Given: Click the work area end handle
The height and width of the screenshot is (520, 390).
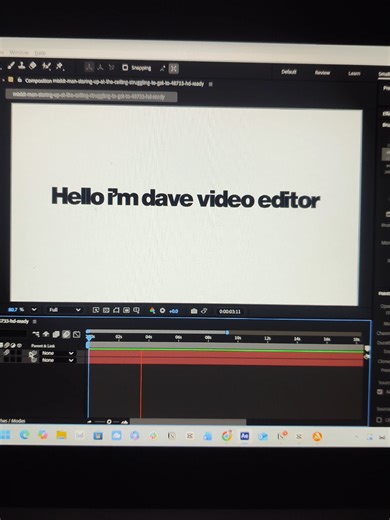Looking at the screenshot, I should [227, 332].
